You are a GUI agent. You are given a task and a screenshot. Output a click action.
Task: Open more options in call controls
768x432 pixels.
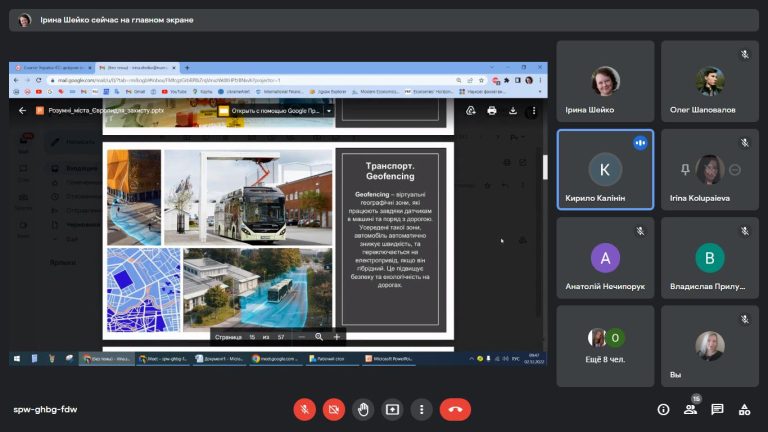click(x=421, y=409)
